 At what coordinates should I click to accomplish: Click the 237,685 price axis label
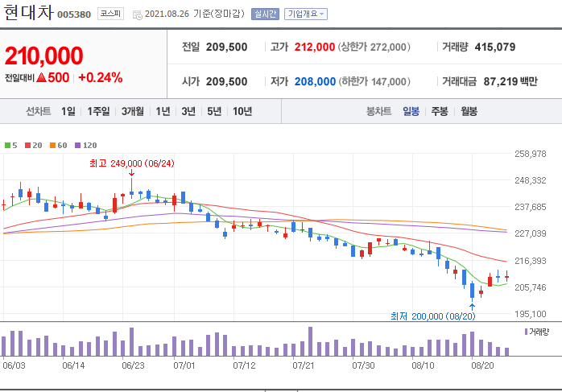tap(531, 207)
